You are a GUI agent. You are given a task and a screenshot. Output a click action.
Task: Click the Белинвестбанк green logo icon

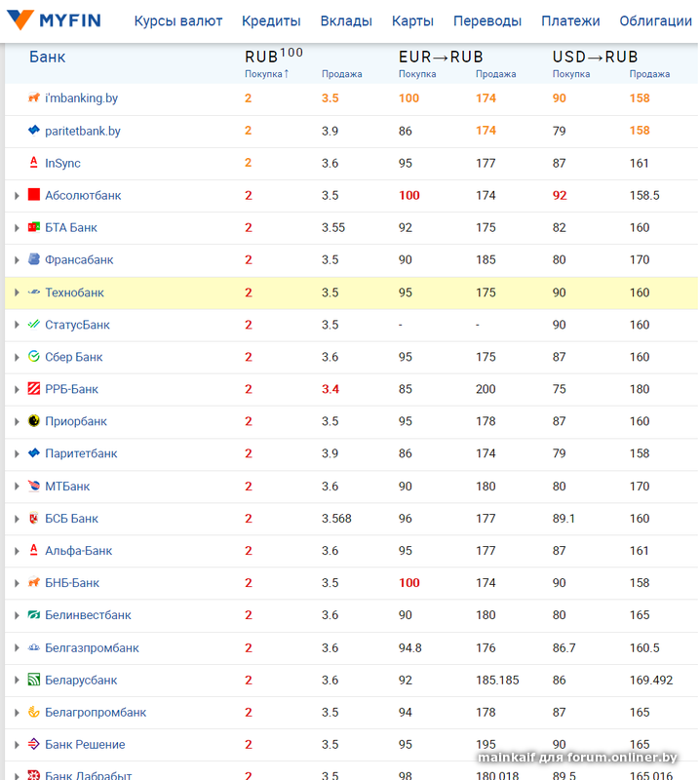[34, 615]
